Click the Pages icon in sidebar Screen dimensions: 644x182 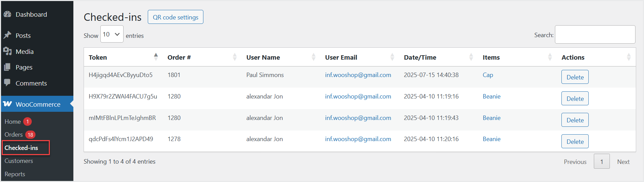coord(8,67)
